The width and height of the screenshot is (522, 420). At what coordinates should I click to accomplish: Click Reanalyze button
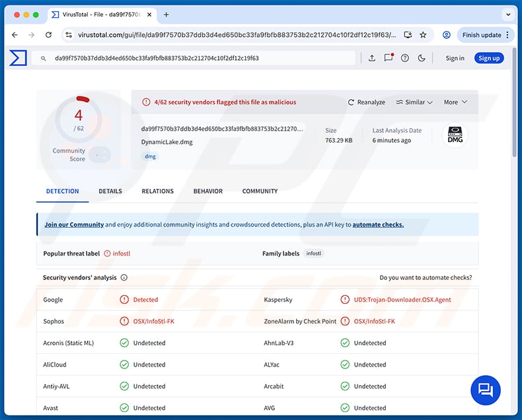click(x=367, y=102)
